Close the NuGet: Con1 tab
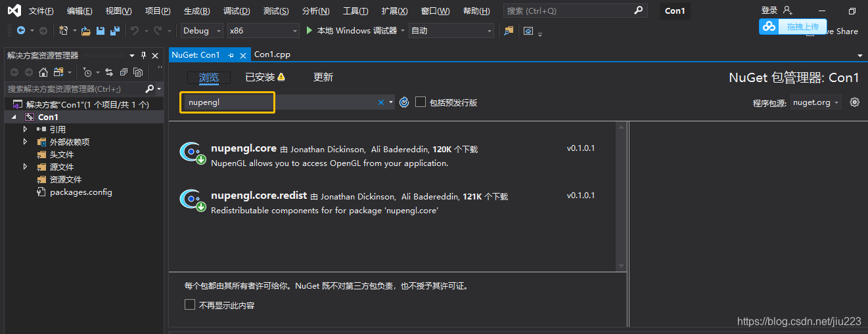Image resolution: width=868 pixels, height=334 pixels. 243,56
